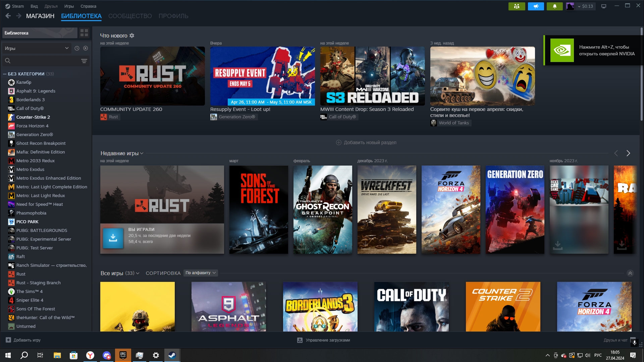Viewport: 644px width, 362px height.
Task: Open the notifications bell icon
Action: 555,6
